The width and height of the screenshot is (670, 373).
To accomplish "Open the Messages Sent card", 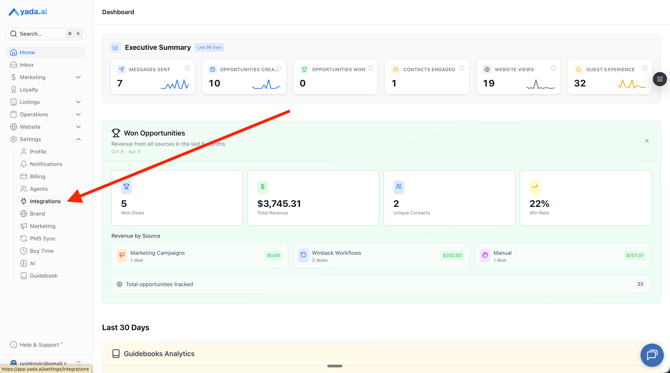I will pos(153,77).
